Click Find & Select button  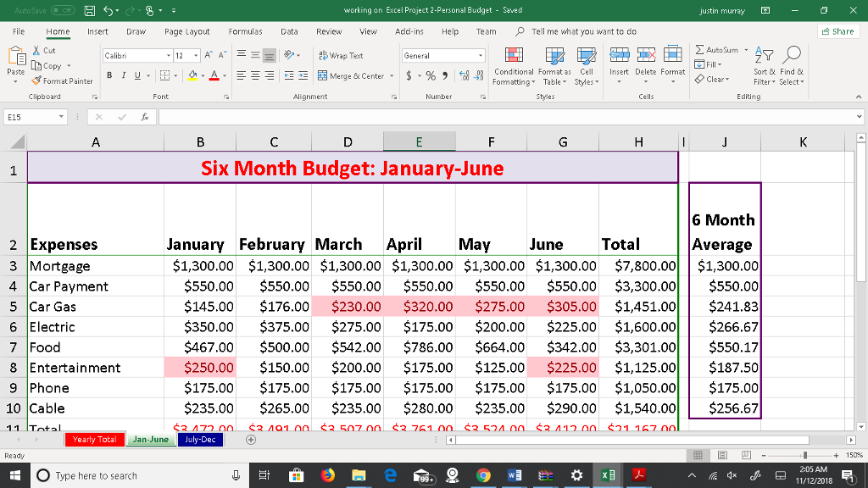pos(792,66)
